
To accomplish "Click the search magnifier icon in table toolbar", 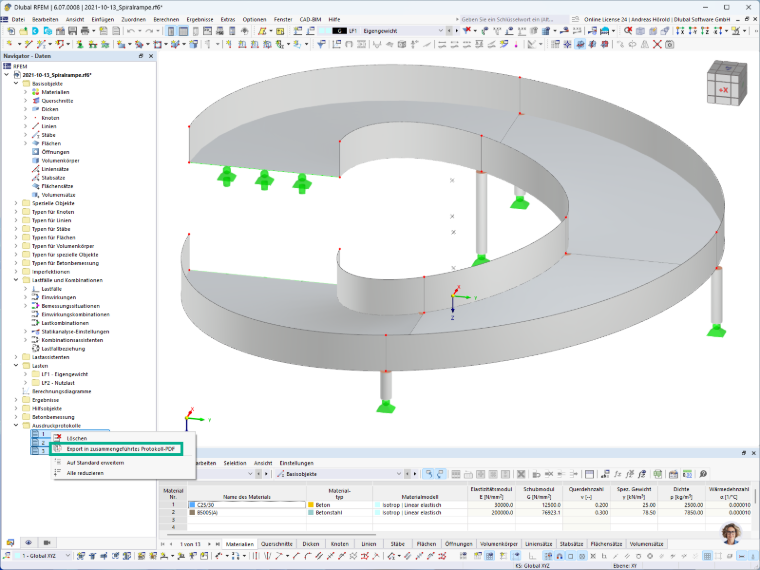I will [703, 474].
